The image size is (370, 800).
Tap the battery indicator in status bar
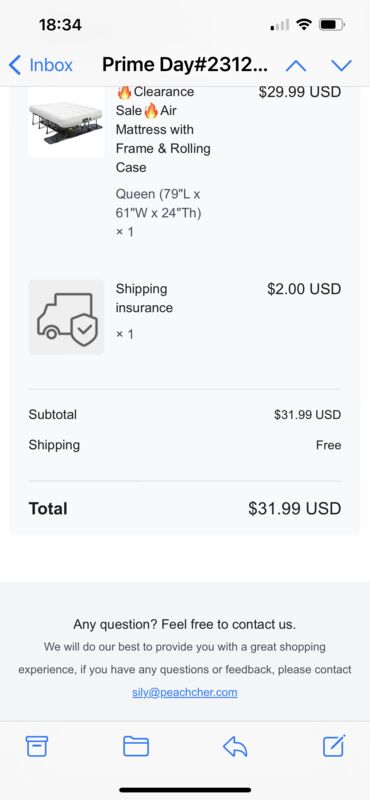tap(332, 24)
